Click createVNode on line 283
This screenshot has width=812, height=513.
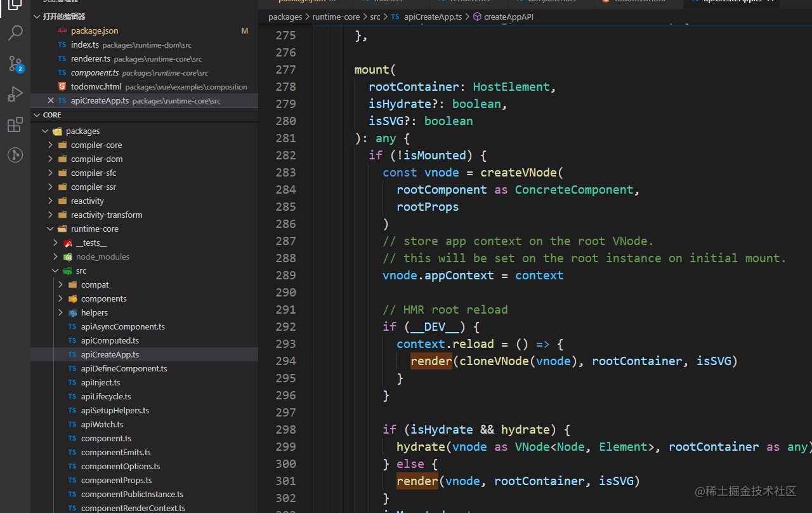pos(518,172)
